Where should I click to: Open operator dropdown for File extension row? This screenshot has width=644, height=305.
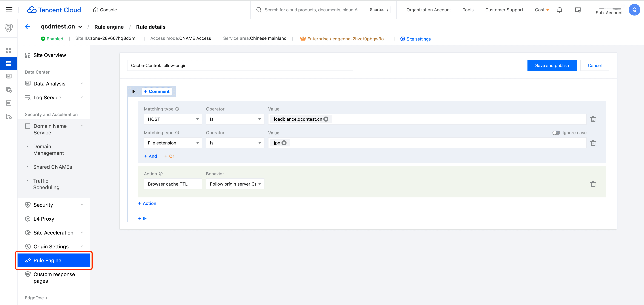point(235,143)
